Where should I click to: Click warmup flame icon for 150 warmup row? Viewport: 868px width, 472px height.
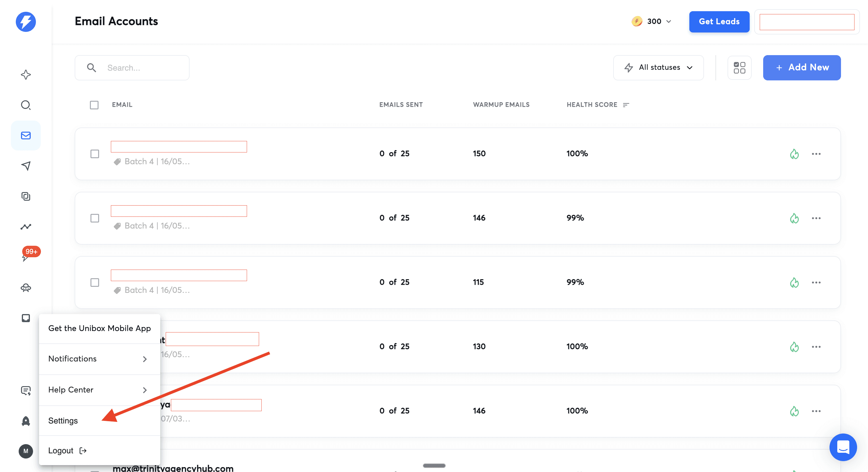[794, 154]
